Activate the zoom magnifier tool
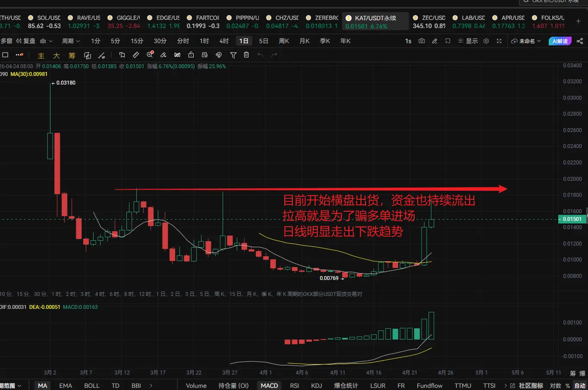 click(150, 55)
